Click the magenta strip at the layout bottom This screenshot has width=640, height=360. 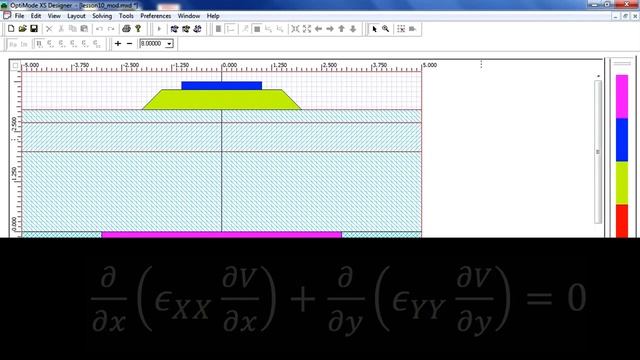221,235
